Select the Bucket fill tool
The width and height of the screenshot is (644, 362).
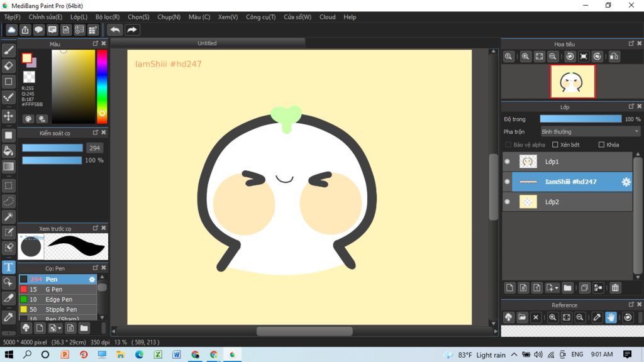coord(9,151)
